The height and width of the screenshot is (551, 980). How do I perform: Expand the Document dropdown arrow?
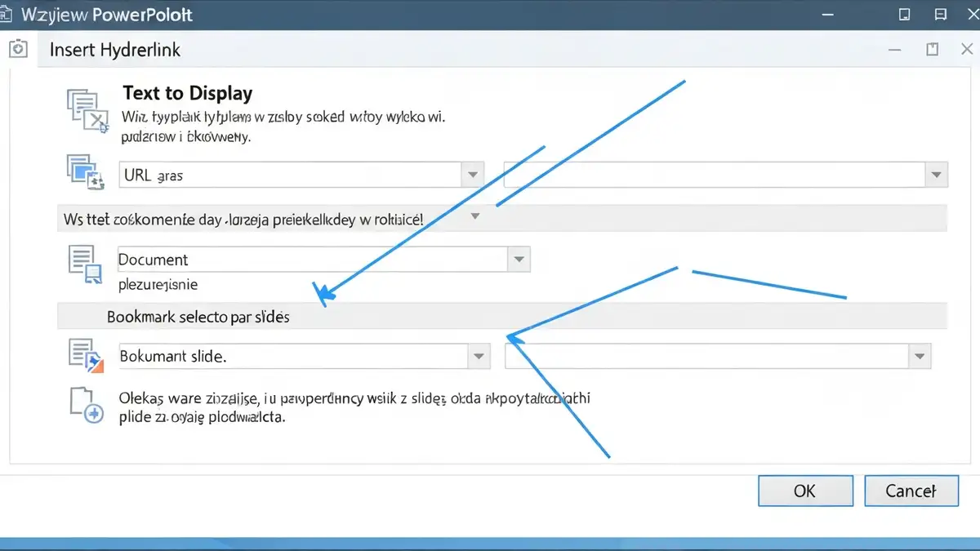tap(519, 260)
